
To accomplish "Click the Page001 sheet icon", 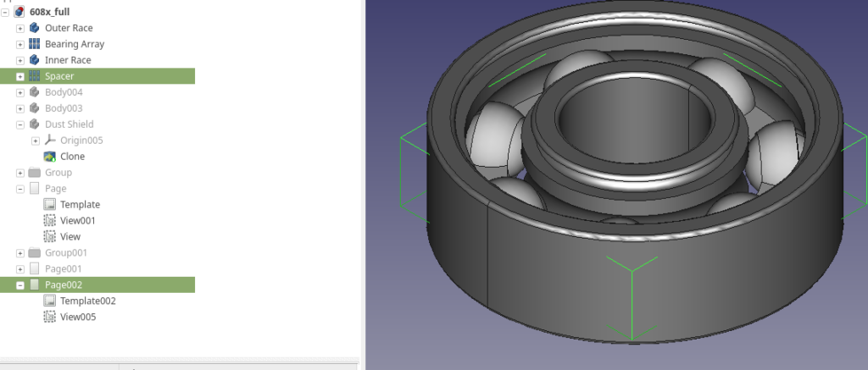I will tap(34, 268).
